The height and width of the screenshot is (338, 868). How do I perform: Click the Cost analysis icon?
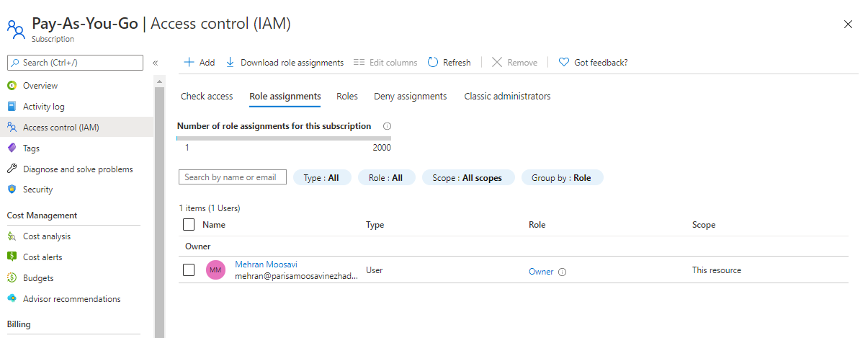(x=12, y=236)
